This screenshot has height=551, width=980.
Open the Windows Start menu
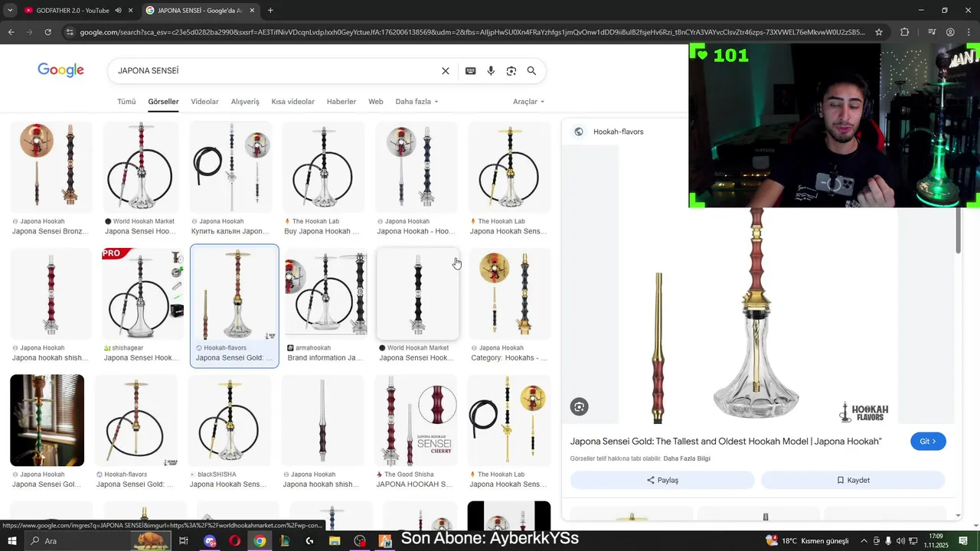click(12, 541)
